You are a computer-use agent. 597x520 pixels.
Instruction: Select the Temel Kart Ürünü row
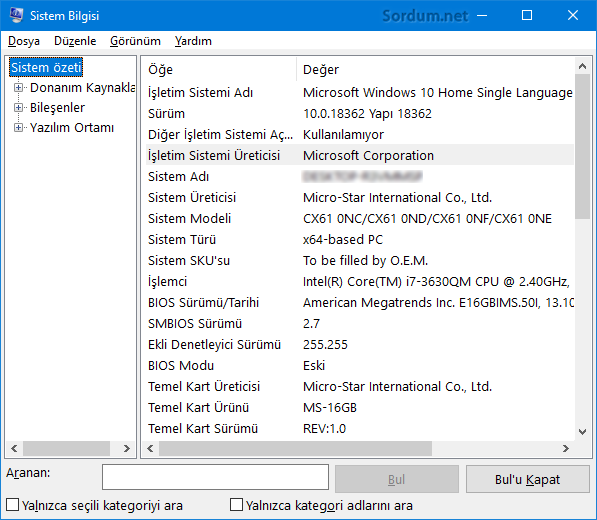(360, 407)
